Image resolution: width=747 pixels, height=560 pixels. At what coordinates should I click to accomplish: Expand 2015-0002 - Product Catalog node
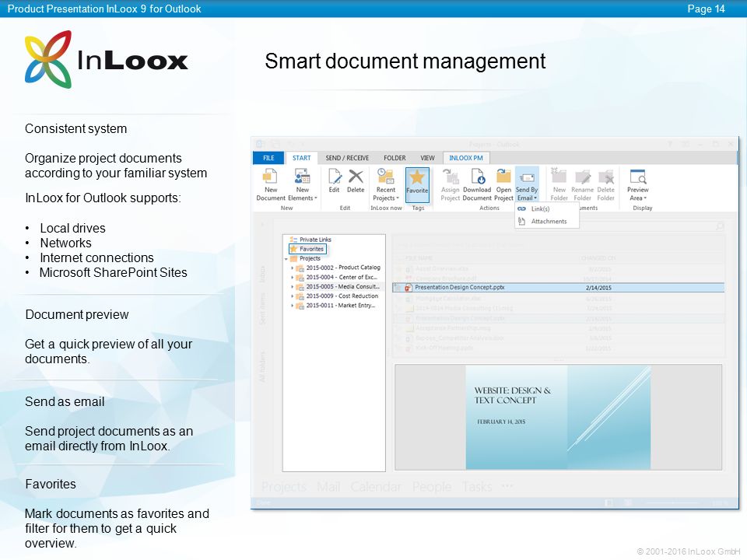[x=292, y=268]
